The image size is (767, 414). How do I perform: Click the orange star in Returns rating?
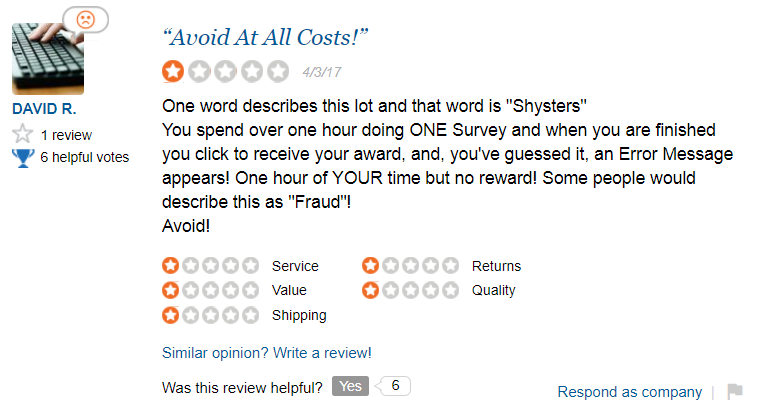click(x=370, y=265)
